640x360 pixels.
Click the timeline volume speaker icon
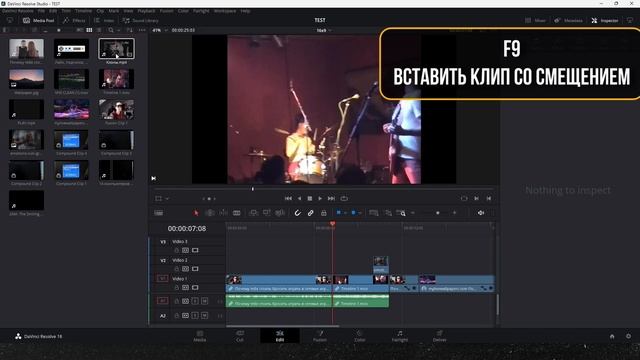point(481,213)
